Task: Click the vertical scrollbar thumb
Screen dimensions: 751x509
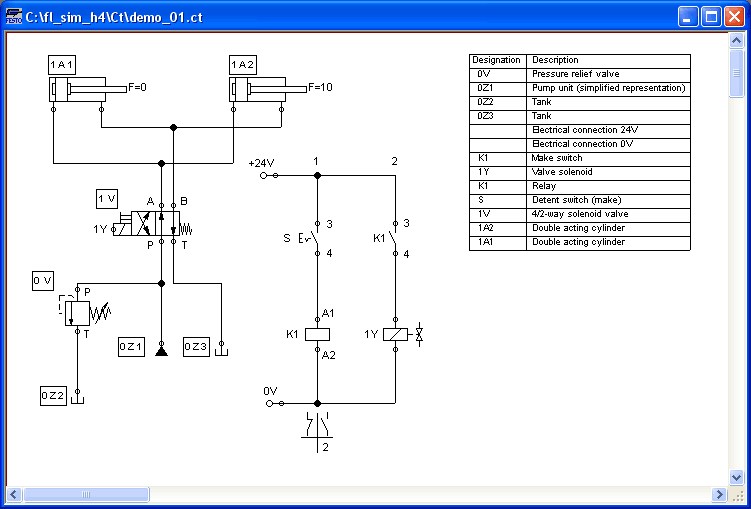Action: (x=737, y=73)
